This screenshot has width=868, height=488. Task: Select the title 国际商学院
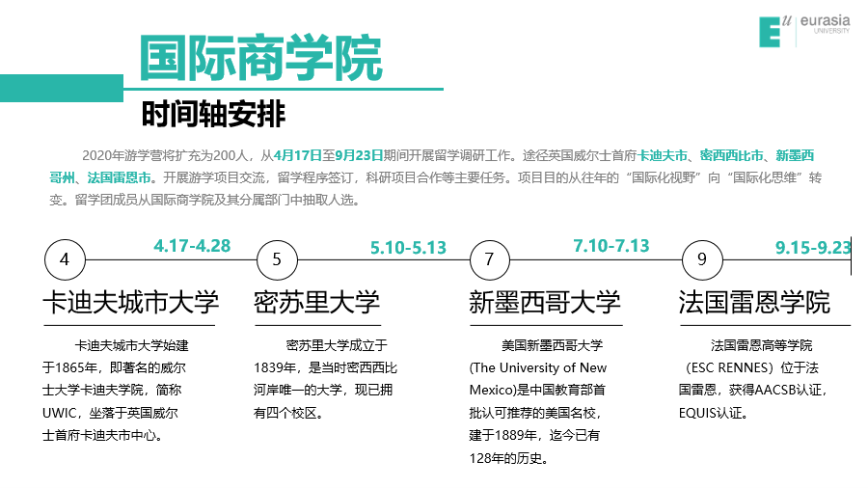pyautogui.click(x=260, y=58)
